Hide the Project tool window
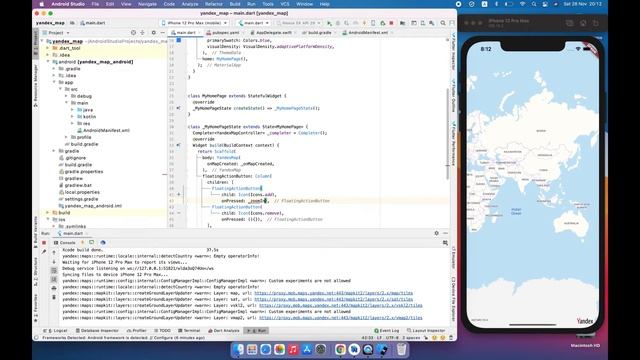640x360 pixels. click(162, 32)
